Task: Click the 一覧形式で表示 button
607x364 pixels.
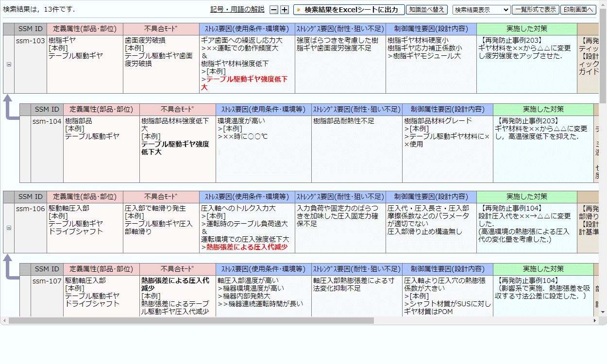Action: pyautogui.click(x=535, y=10)
